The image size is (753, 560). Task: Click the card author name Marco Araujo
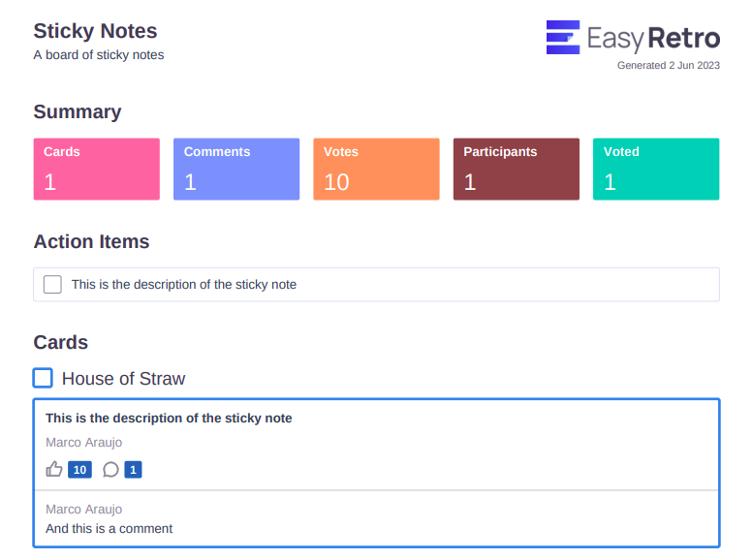coord(84,443)
